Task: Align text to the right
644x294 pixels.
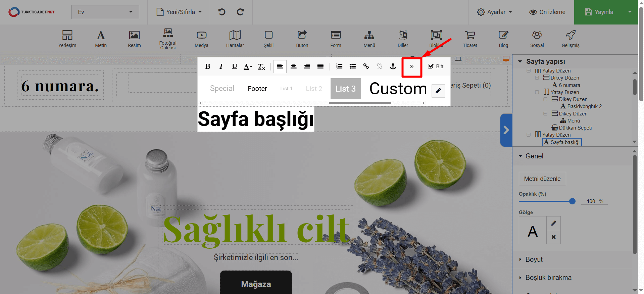Action: 307,66
